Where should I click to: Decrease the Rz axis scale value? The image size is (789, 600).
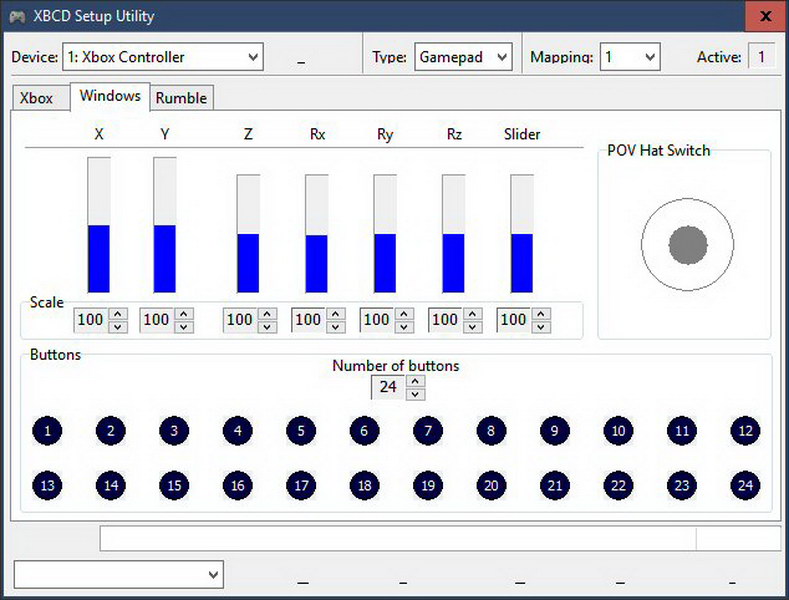[x=472, y=327]
